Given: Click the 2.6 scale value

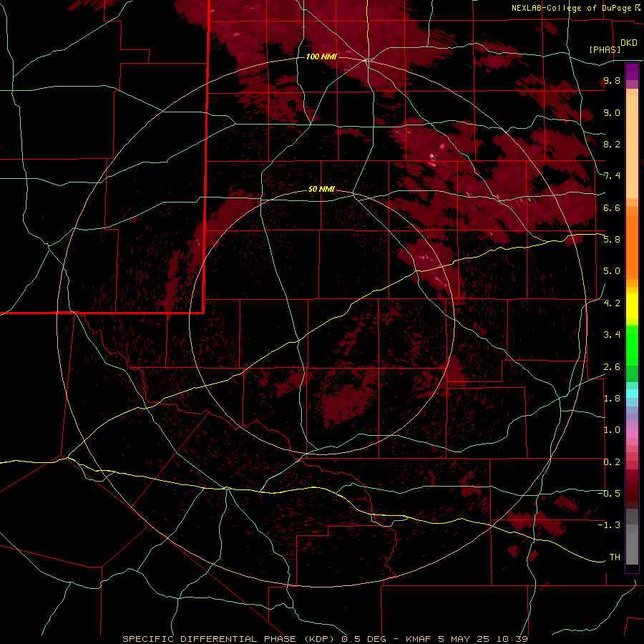Looking at the screenshot, I should pos(612,367).
